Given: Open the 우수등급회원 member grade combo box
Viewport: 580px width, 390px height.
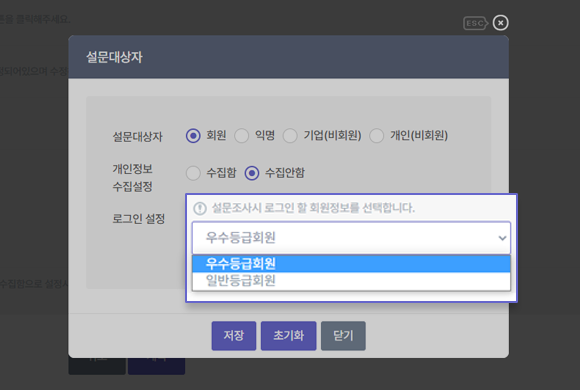Looking at the screenshot, I should click(x=351, y=238).
